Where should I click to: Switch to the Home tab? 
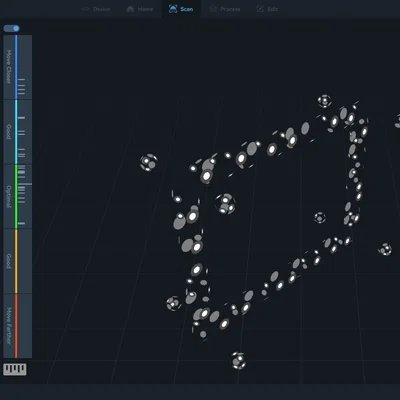(140, 9)
